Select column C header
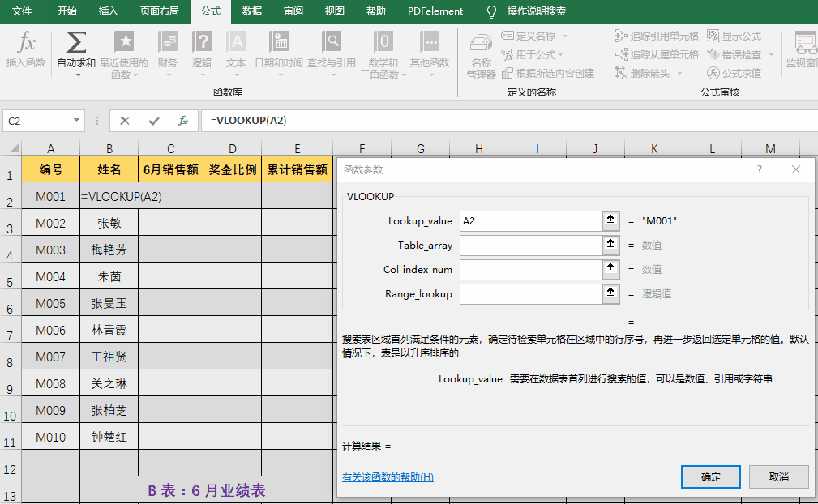The width and height of the screenshot is (818, 504). (x=170, y=148)
